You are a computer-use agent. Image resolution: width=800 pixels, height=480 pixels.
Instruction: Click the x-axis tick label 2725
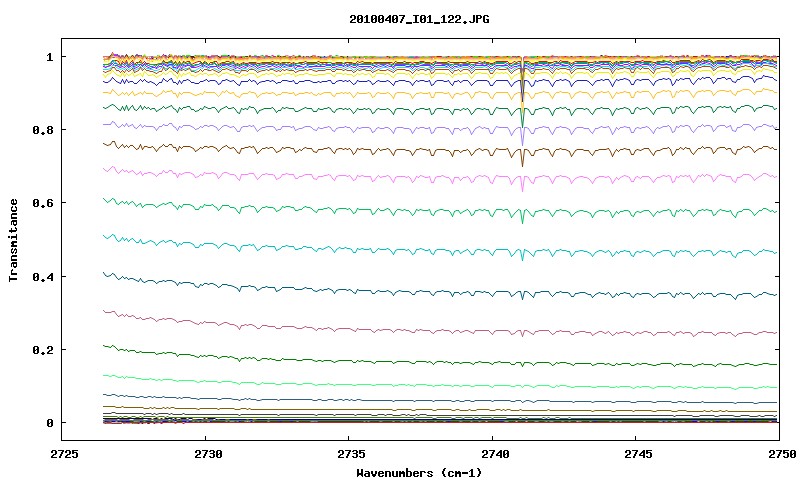click(65, 454)
